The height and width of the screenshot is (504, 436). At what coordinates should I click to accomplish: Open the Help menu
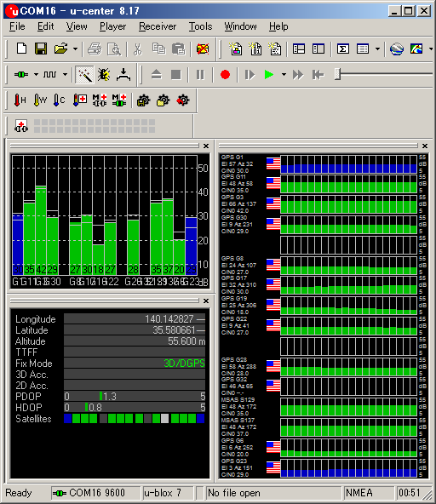[278, 26]
